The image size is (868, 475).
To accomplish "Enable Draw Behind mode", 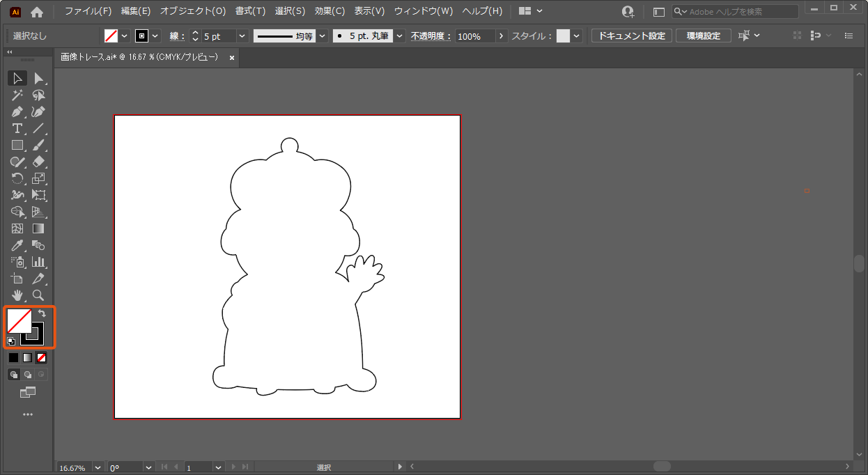I will click(x=28, y=375).
